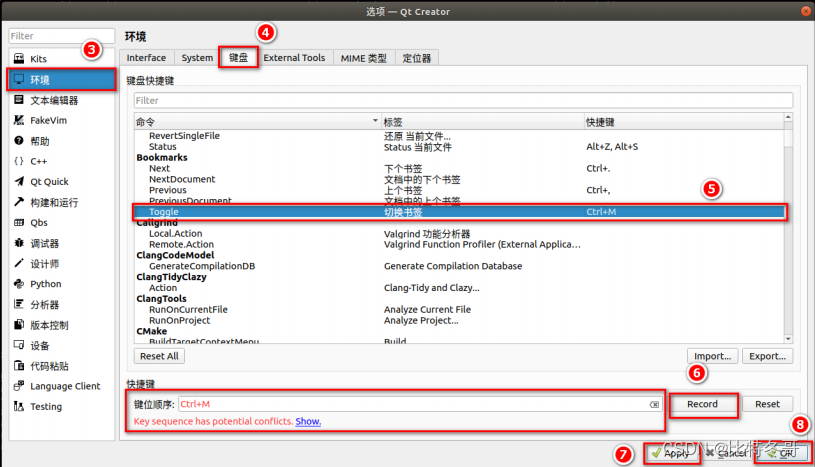Open the Kits category icon
The image size is (815, 467).
coord(19,58)
